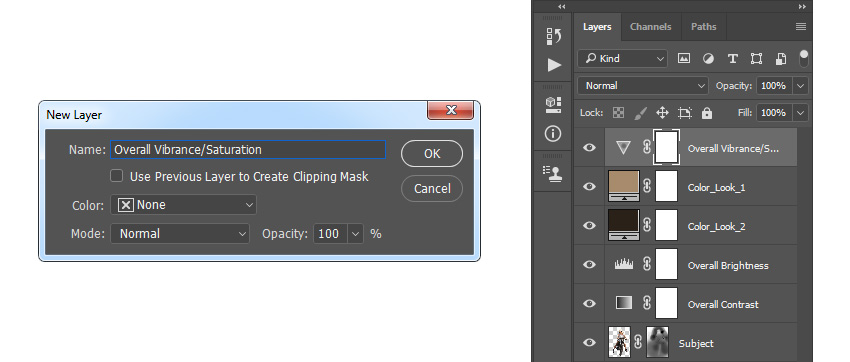Click the Color_Look_1 tan fill swatch
This screenshot has height=362, width=850.
(624, 186)
